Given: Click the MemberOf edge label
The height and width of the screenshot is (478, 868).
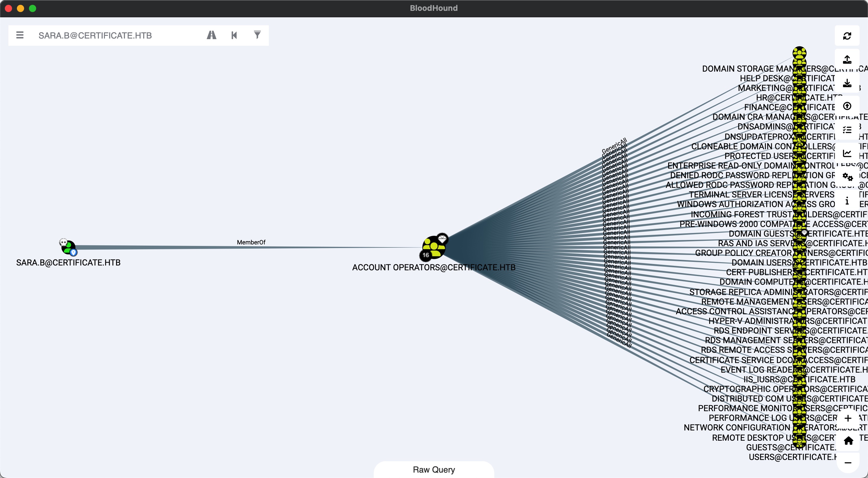Looking at the screenshot, I should [x=251, y=242].
